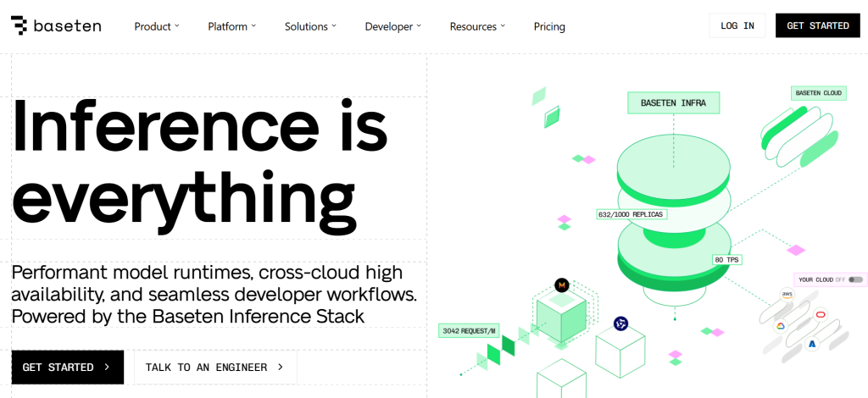Click the Oracle cloud icon
This screenshot has height=398, width=868.
[x=821, y=314]
